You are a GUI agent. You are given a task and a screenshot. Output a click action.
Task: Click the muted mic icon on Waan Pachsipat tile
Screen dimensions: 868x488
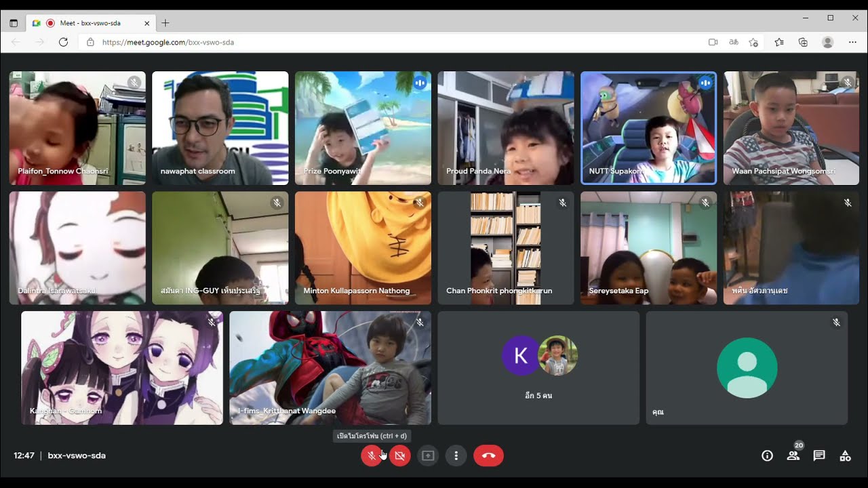[848, 83]
